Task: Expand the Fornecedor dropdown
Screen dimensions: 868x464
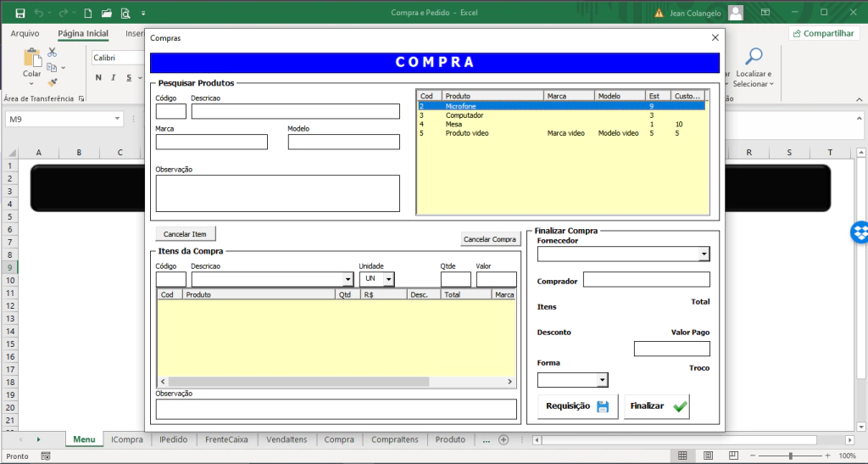Action: tap(704, 254)
